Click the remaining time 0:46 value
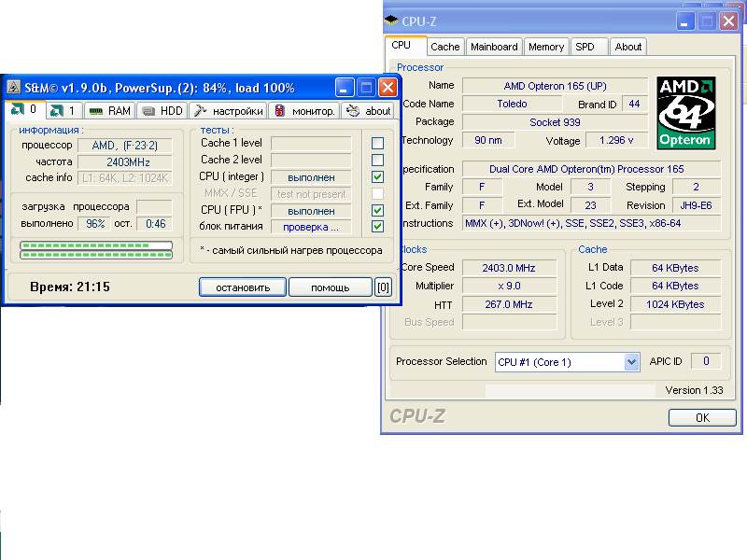The height and width of the screenshot is (560, 747). pyautogui.click(x=155, y=223)
